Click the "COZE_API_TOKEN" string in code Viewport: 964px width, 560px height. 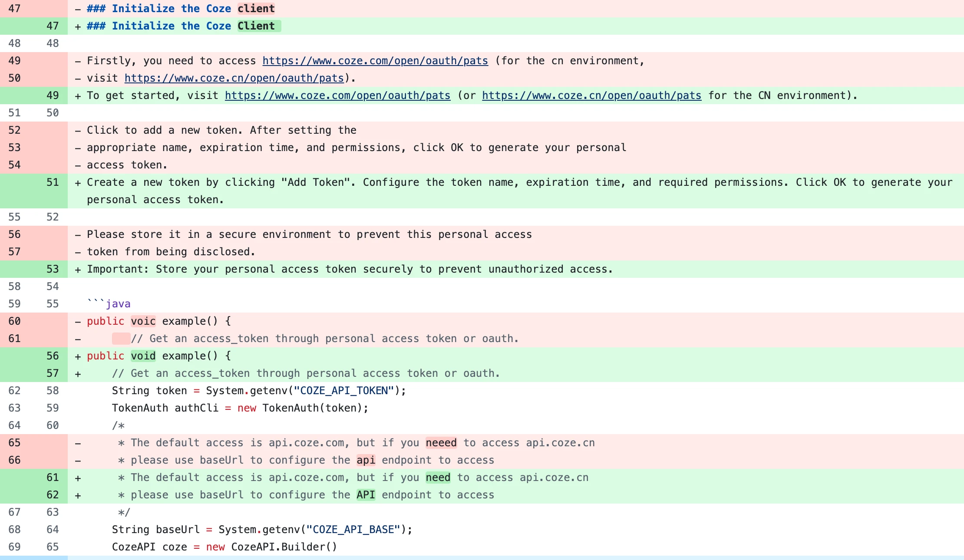pos(344,391)
